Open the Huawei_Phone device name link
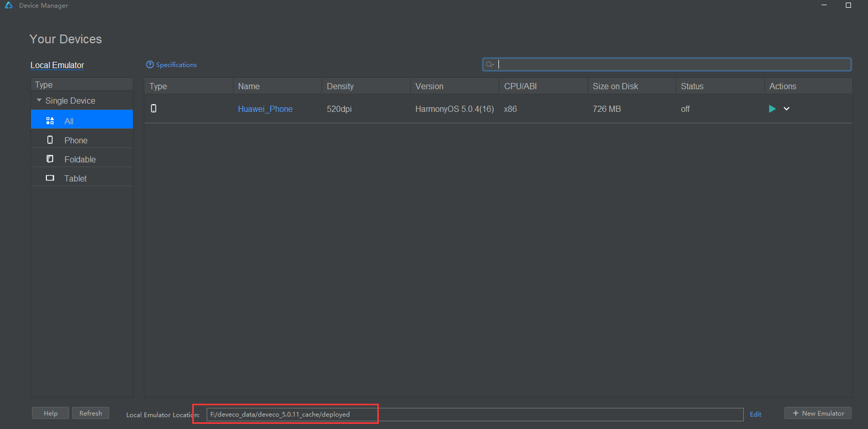The height and width of the screenshot is (429, 868). pyautogui.click(x=265, y=109)
